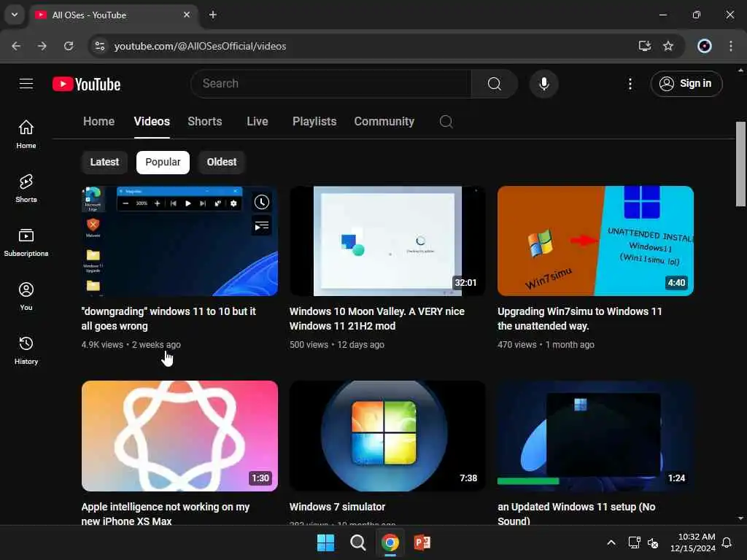The width and height of the screenshot is (747, 560).
Task: Open Windows Start menu
Action: click(x=326, y=542)
